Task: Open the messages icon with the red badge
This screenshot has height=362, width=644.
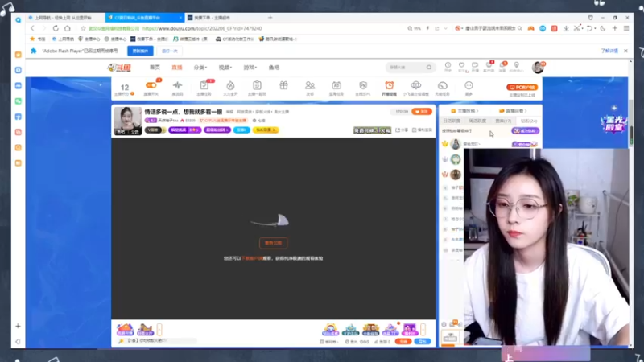Action: tap(502, 67)
